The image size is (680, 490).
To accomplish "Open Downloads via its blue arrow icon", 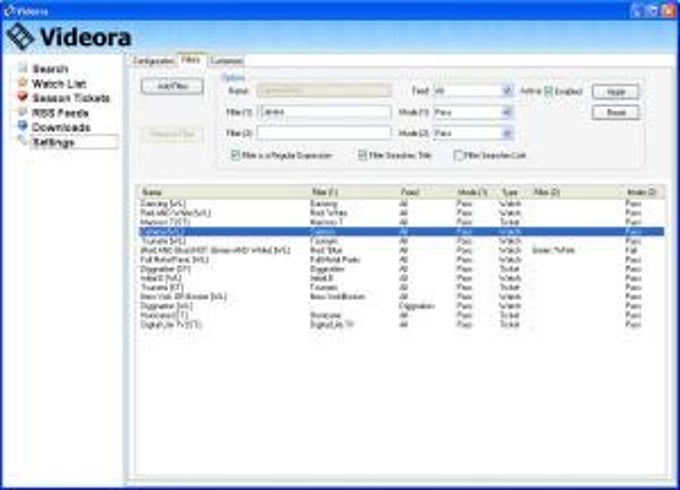I will (23, 127).
